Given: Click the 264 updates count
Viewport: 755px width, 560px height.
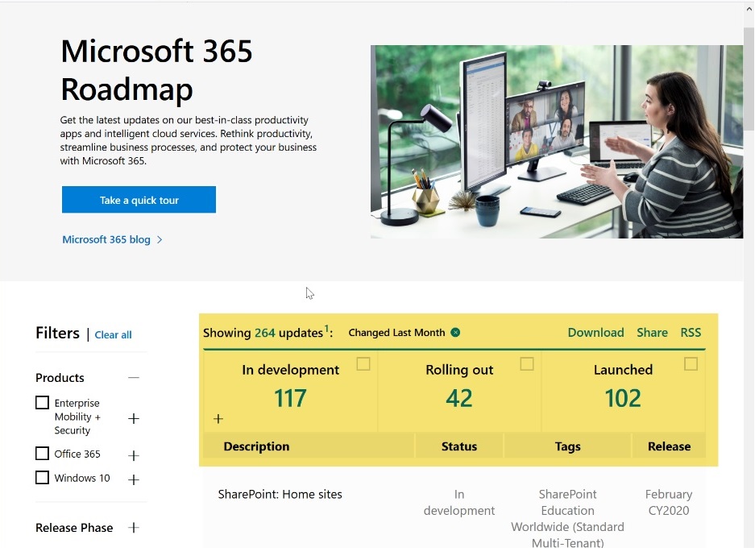Looking at the screenshot, I should 265,333.
